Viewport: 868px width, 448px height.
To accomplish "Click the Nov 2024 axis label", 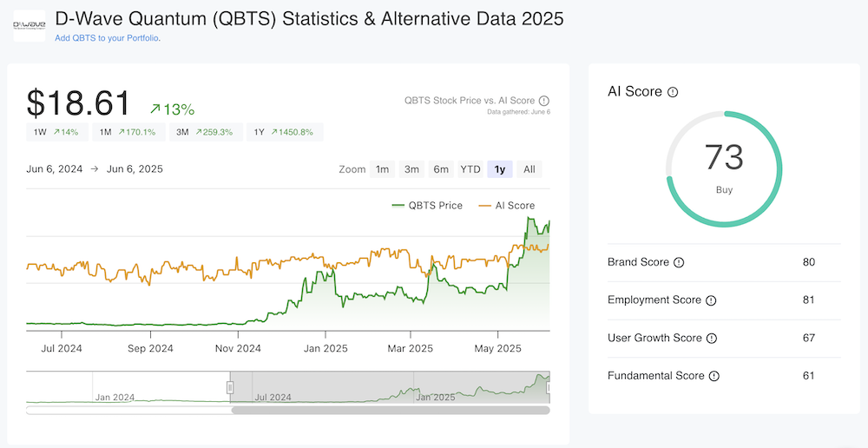I will click(238, 348).
